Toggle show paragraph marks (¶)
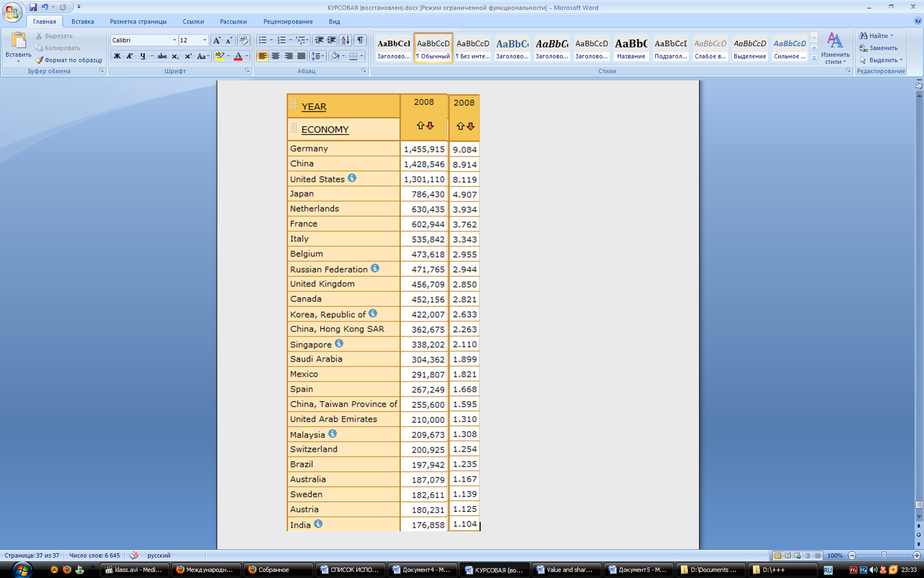Viewport: 924px width, 578px height. click(360, 40)
